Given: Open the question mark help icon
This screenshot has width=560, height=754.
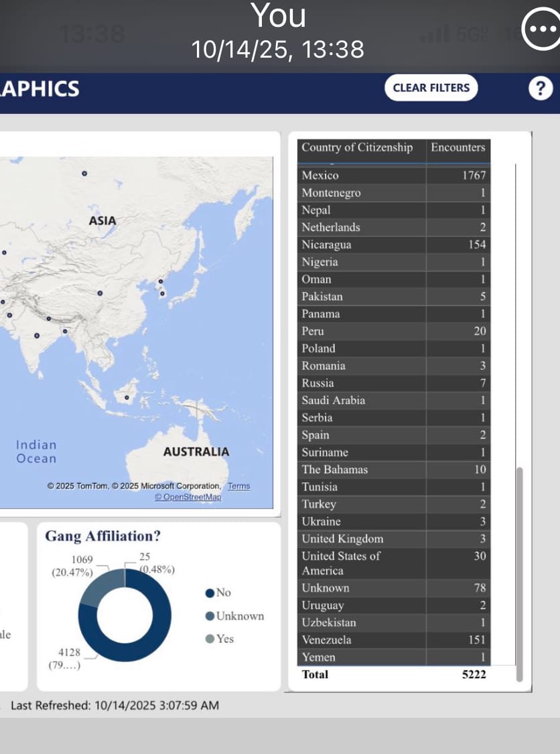Looking at the screenshot, I should 541,88.
